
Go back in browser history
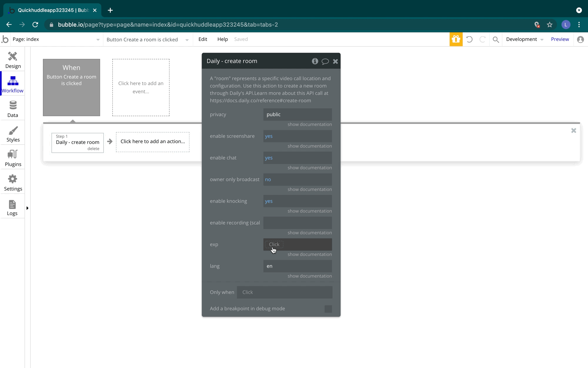pyautogui.click(x=9, y=25)
